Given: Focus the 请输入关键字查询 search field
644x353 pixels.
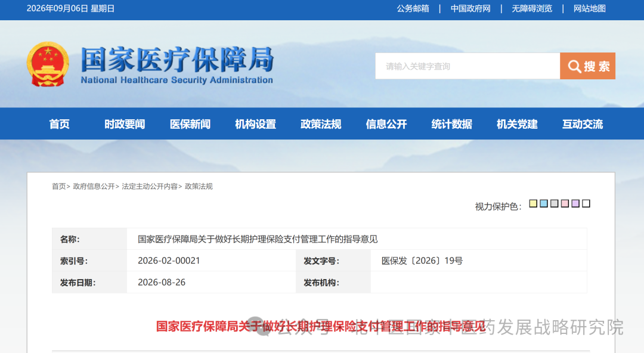Looking at the screenshot, I should 467,66.
